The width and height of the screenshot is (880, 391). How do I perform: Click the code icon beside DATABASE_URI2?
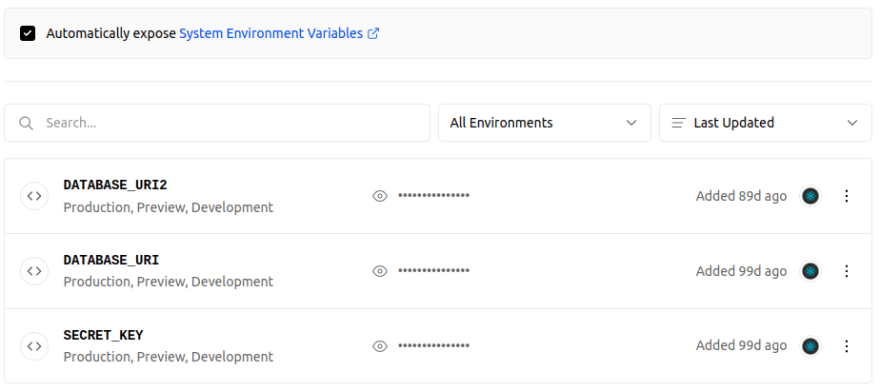[34, 196]
